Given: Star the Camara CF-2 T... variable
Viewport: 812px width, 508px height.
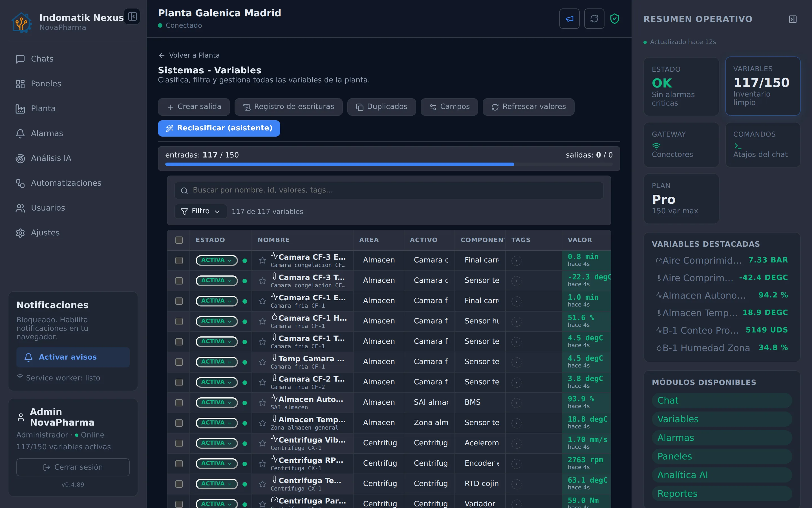Looking at the screenshot, I should [x=262, y=382].
